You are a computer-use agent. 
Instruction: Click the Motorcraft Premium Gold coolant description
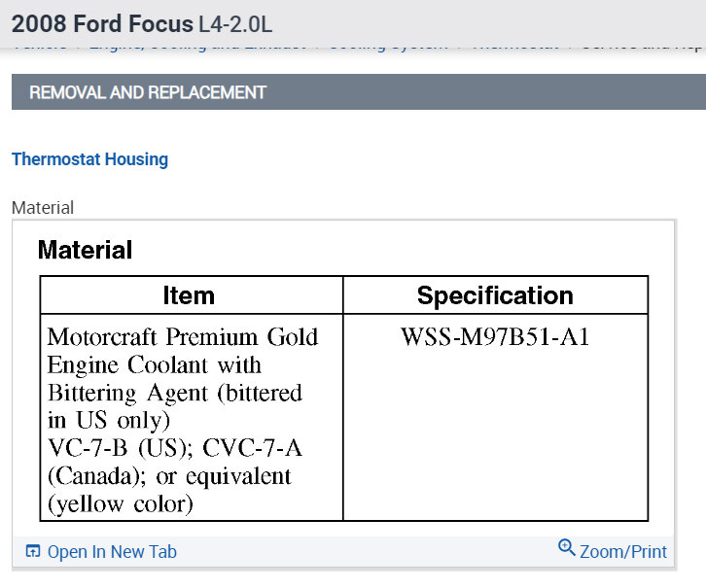click(183, 337)
